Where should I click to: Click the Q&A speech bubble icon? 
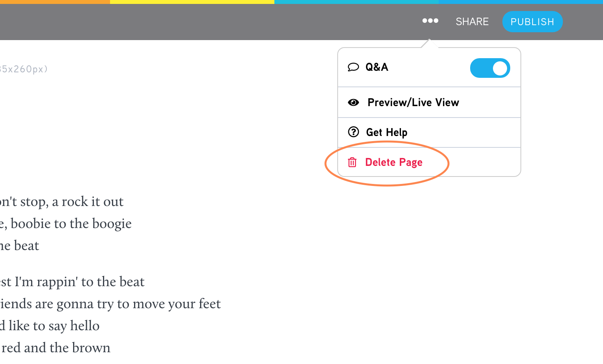click(x=353, y=67)
